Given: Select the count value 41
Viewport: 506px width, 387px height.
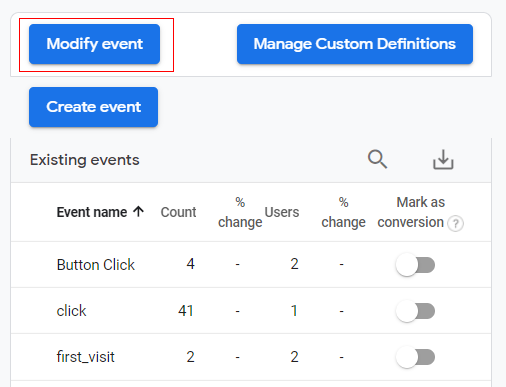Looking at the screenshot, I should [x=186, y=311].
